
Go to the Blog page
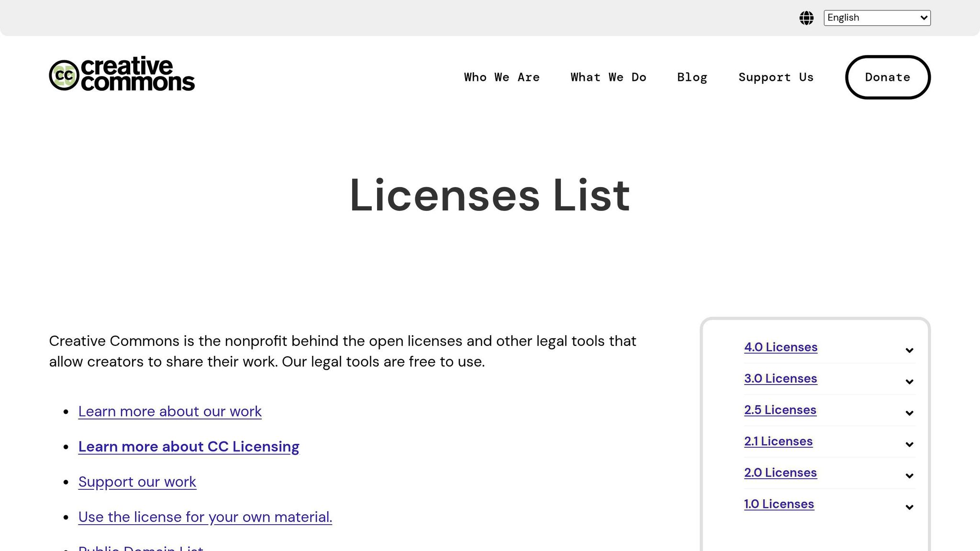point(692,77)
